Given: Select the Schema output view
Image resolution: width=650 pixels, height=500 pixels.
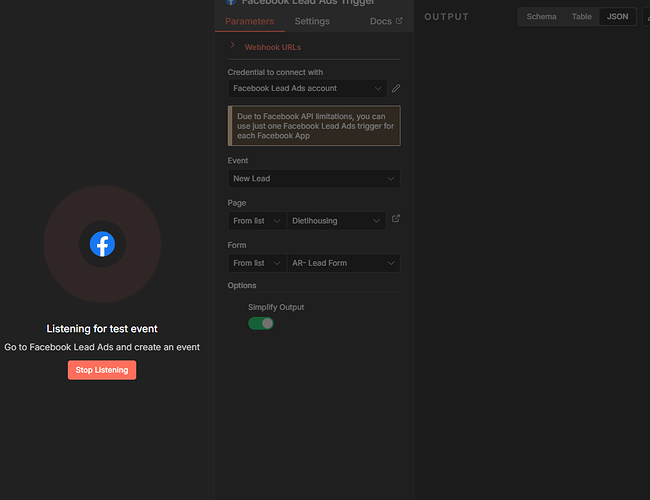Looking at the screenshot, I should pos(541,17).
